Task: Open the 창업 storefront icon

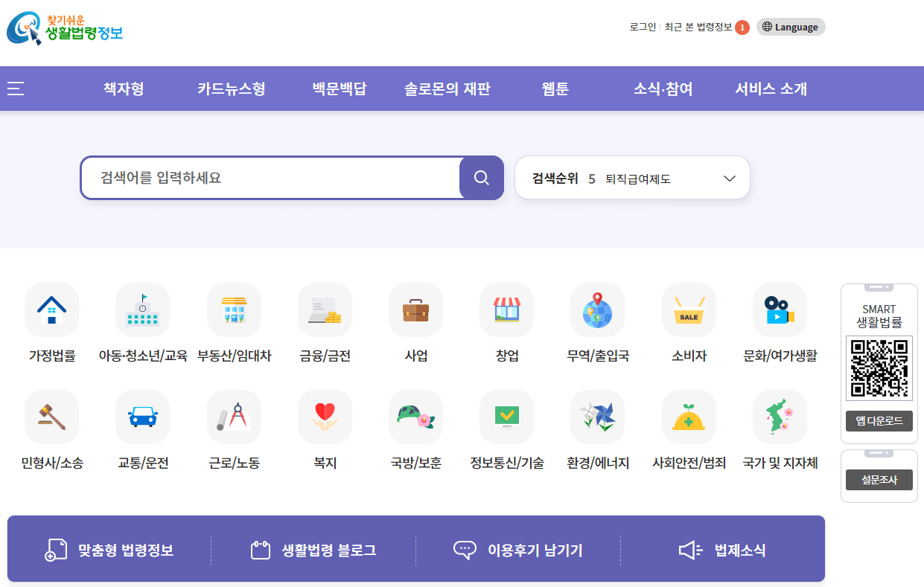Action: [506, 309]
